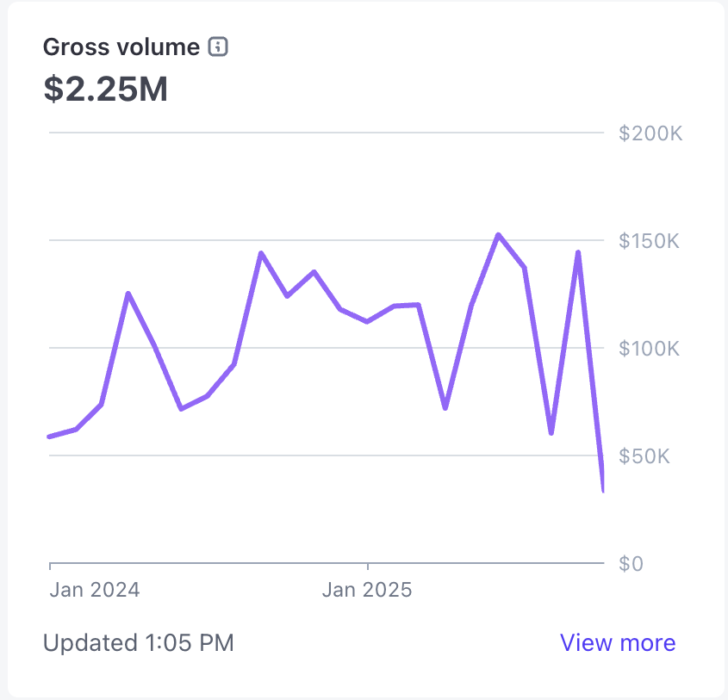The width and height of the screenshot is (728, 700).
Task: Click the deep dip between the last two peaks
Action: [x=551, y=432]
